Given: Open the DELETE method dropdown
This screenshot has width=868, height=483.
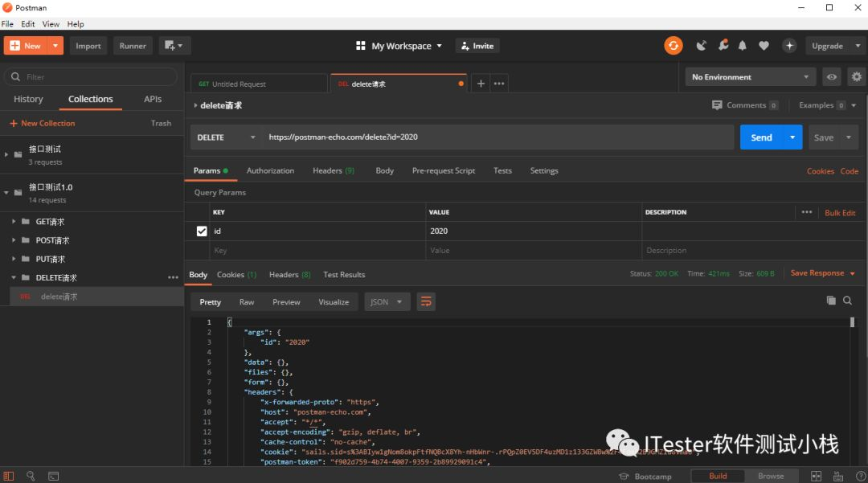Looking at the screenshot, I should (226, 137).
